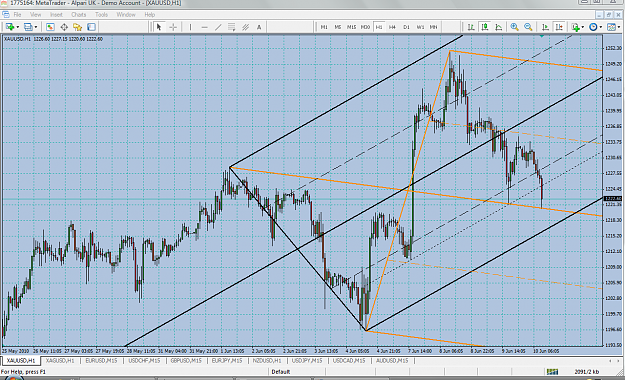Open the Window menu
This screenshot has height=380, width=625.
tap(126, 15)
